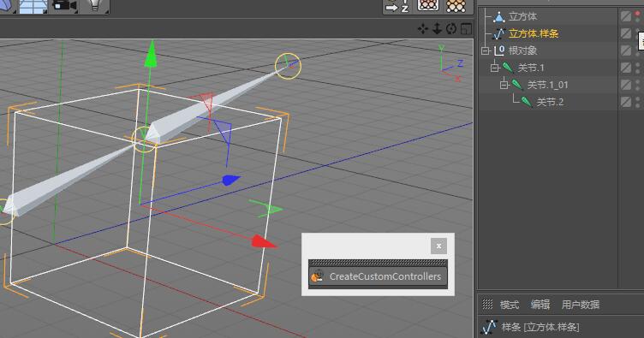Close the floating script popup window
644x338 pixels.
438,246
